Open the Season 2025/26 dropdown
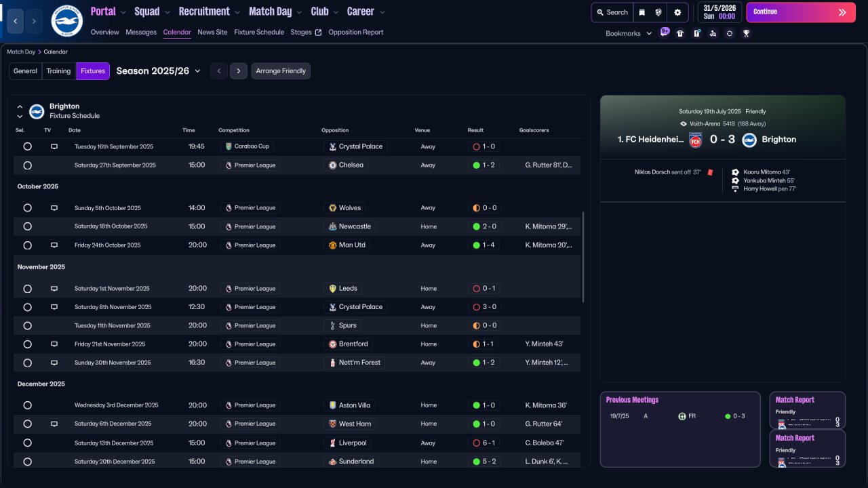Screen dimensions: 868x488 (159, 71)
